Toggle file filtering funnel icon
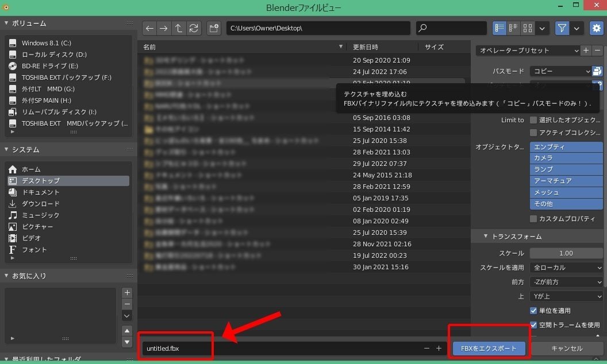 pyautogui.click(x=562, y=28)
